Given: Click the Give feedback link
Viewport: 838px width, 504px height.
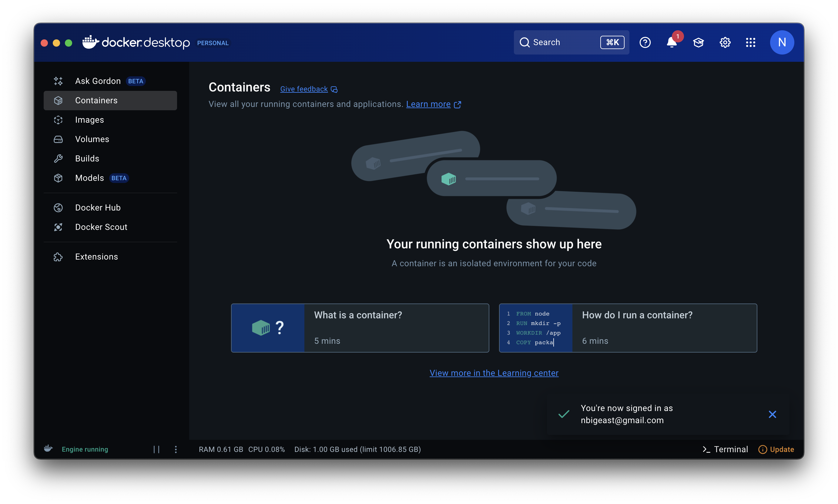Looking at the screenshot, I should [x=303, y=89].
